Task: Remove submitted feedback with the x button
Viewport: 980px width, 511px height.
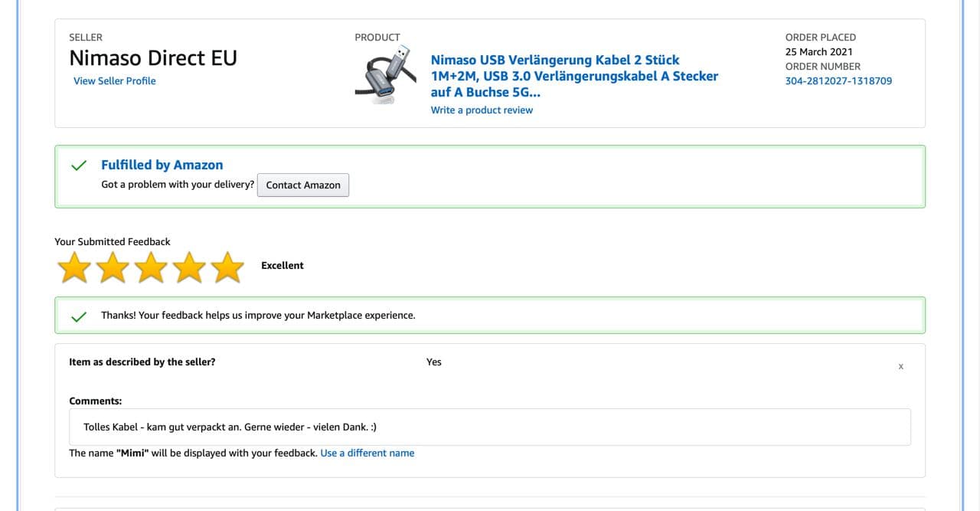Action: [900, 366]
